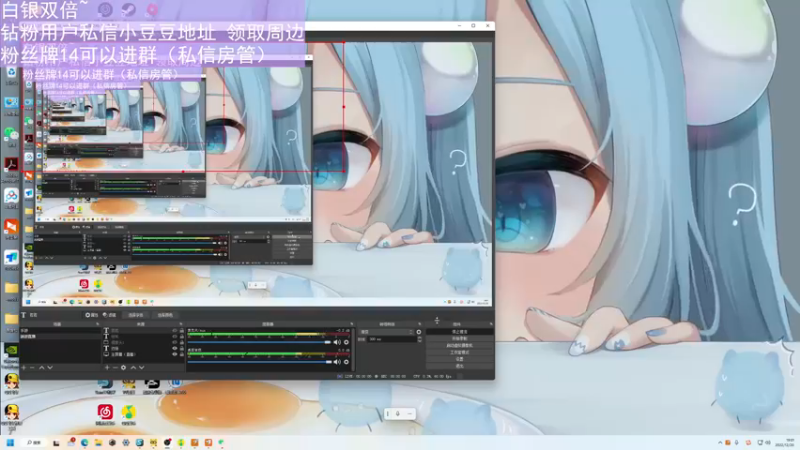
Task: Select the second scene in Scenes list
Action: pos(60,337)
